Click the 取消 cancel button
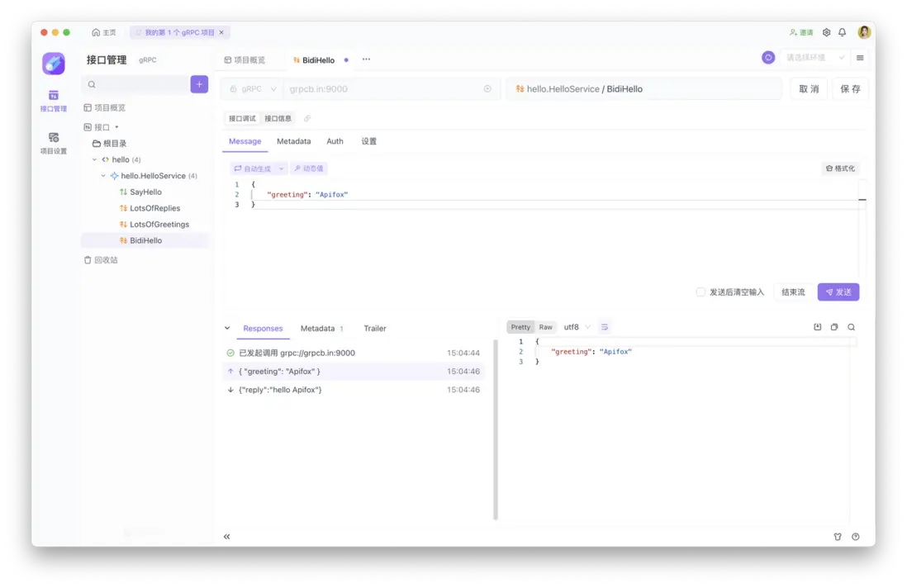This screenshot has width=907, height=588. coord(809,89)
